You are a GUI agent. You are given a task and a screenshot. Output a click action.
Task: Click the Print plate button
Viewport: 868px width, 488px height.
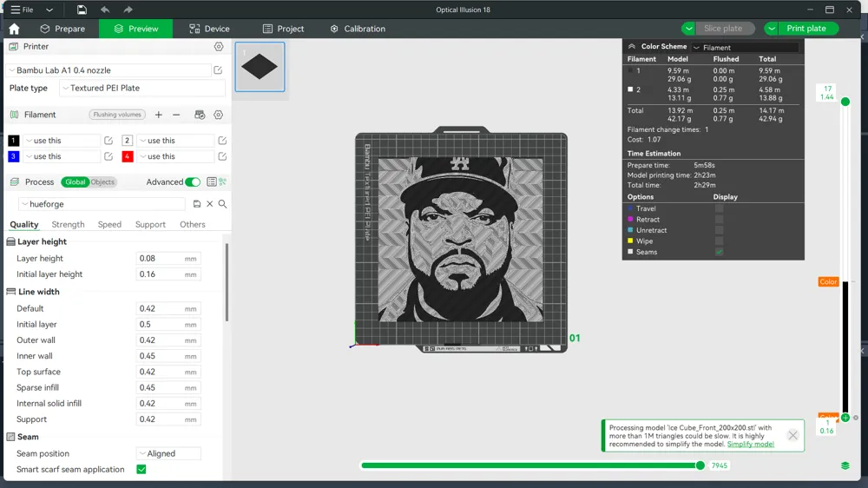click(808, 29)
